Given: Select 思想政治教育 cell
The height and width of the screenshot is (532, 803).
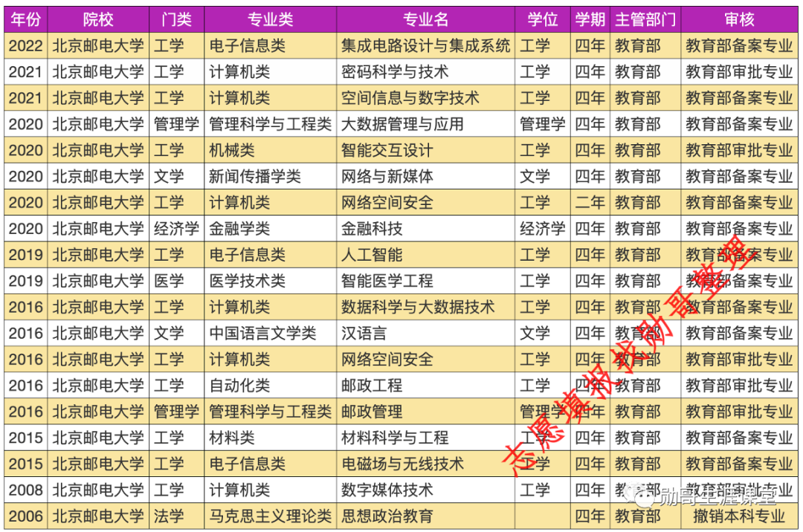Looking at the screenshot, I should 425,516.
